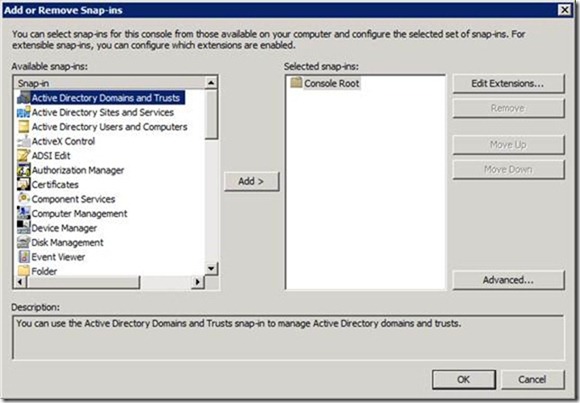Click the Disk Management icon
580x403 pixels.
(x=24, y=242)
